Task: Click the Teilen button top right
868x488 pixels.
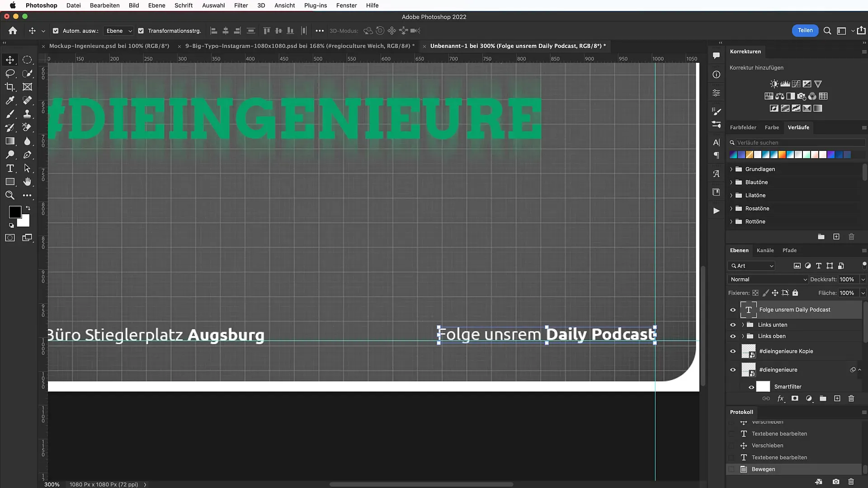Action: [805, 30]
